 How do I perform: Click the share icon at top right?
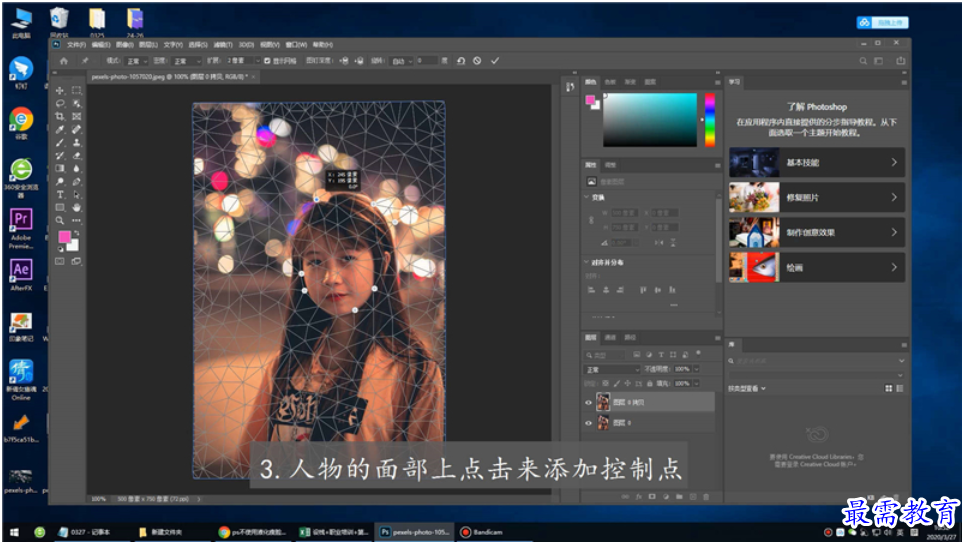(x=901, y=61)
